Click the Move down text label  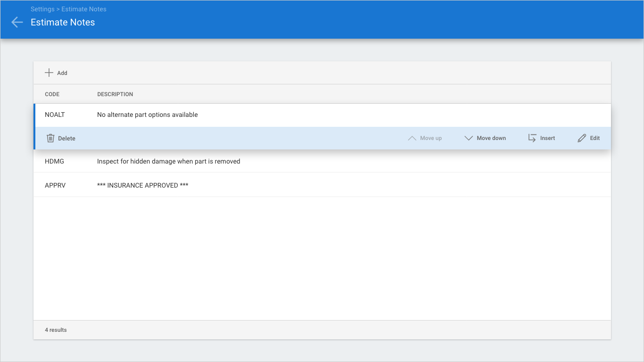[x=491, y=138]
